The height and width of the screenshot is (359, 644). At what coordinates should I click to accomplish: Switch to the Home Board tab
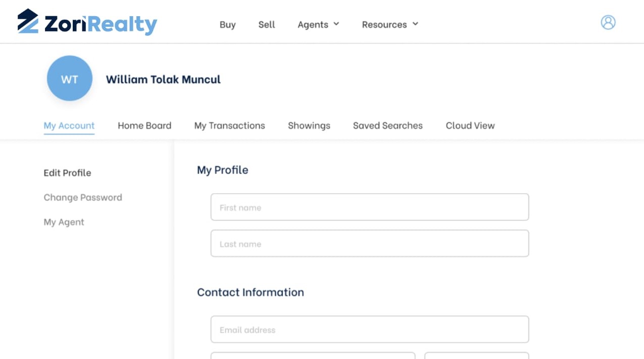point(144,126)
